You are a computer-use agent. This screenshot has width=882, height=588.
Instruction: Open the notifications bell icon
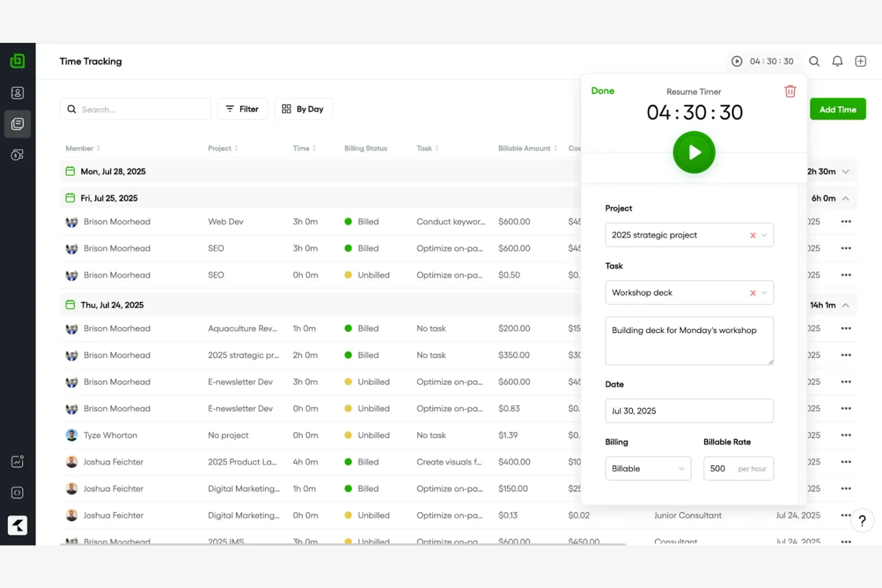[x=837, y=61]
